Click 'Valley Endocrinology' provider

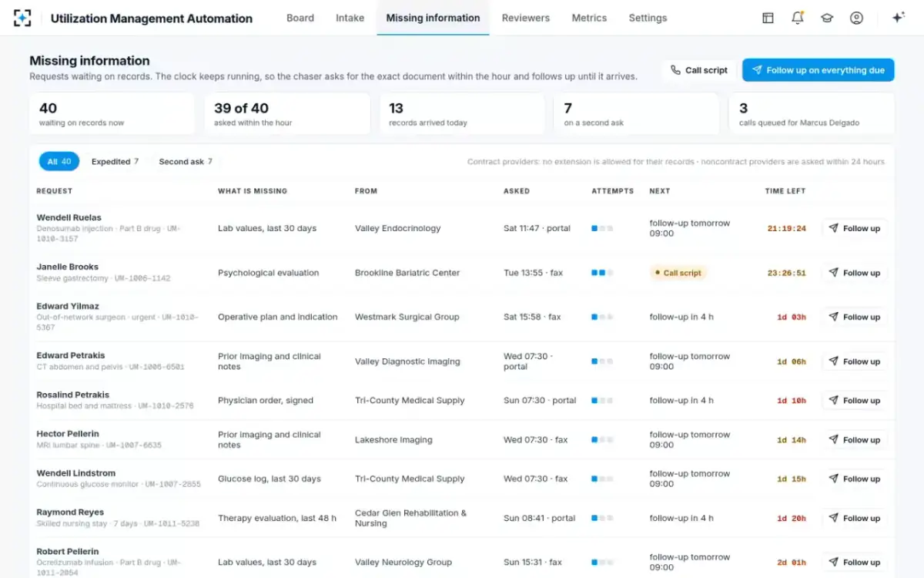pyautogui.click(x=397, y=228)
